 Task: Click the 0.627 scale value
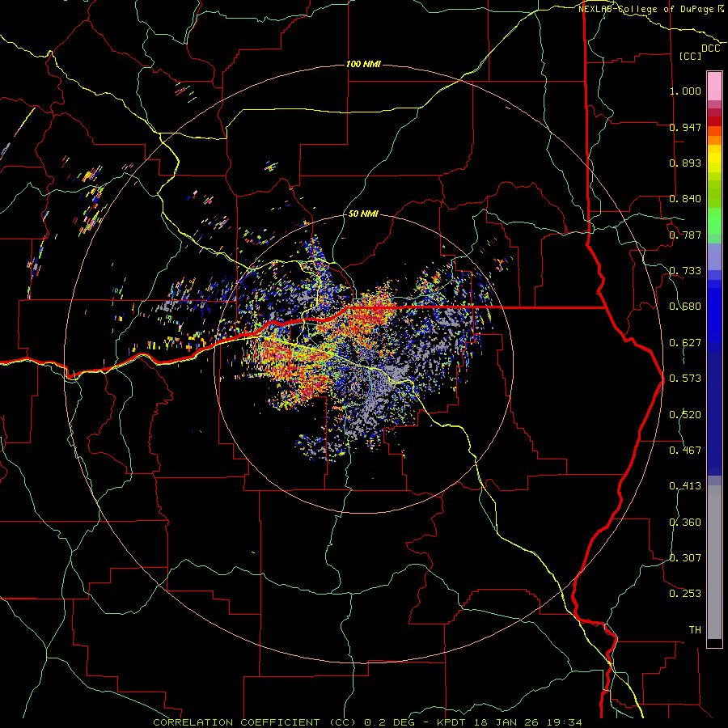pos(685,343)
